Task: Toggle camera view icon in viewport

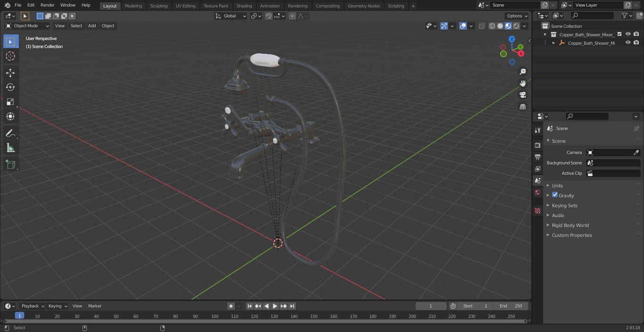Action: coord(522,95)
